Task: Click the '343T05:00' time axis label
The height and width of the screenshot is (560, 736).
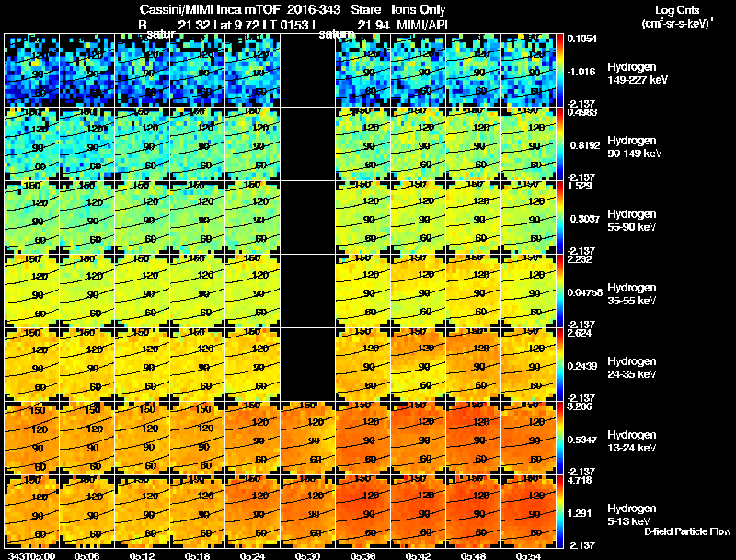Action: click(x=32, y=555)
